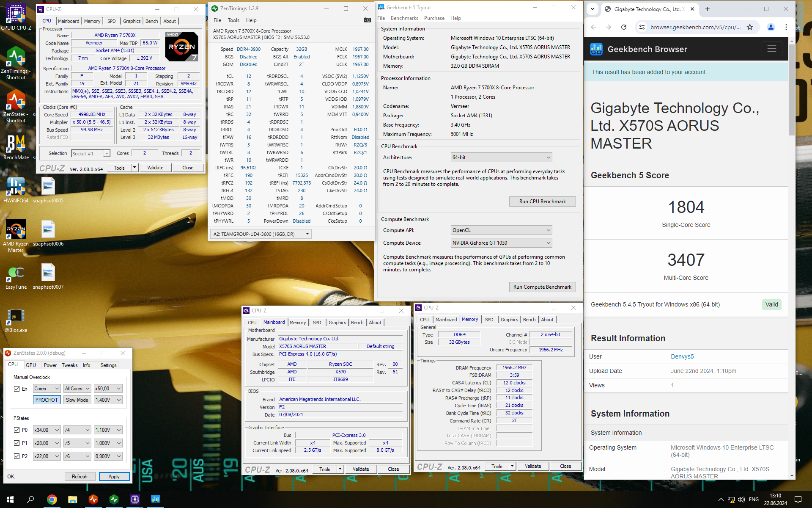812x508 pixels.
Task: Open ZenTimings shortcut on desktop
Action: [x=16, y=63]
